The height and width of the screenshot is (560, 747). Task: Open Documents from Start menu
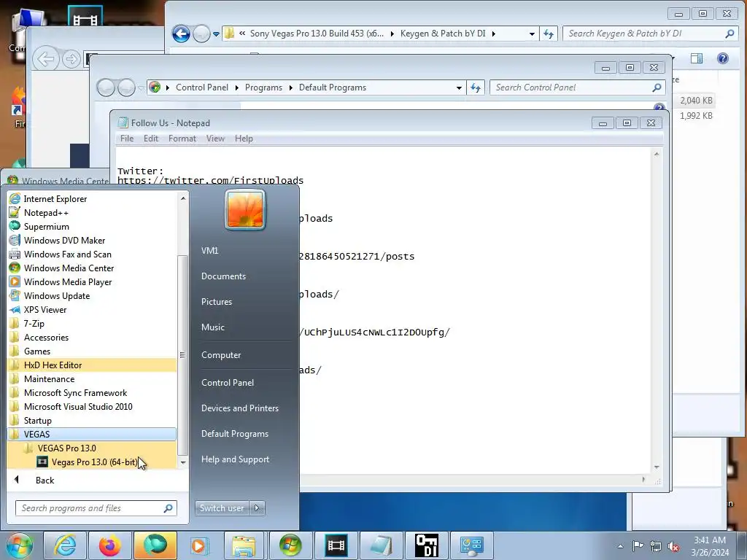pos(223,276)
